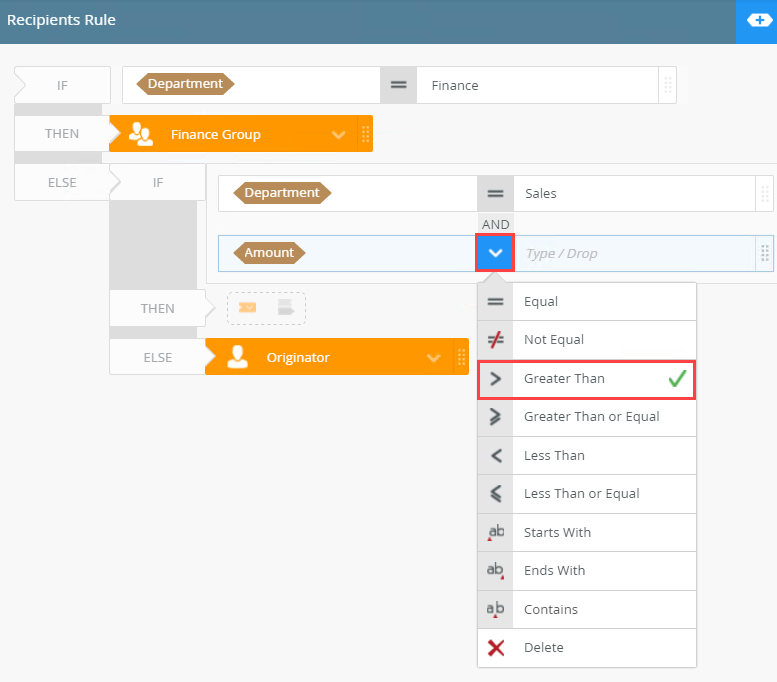Click the add rule plus icon

[759, 20]
